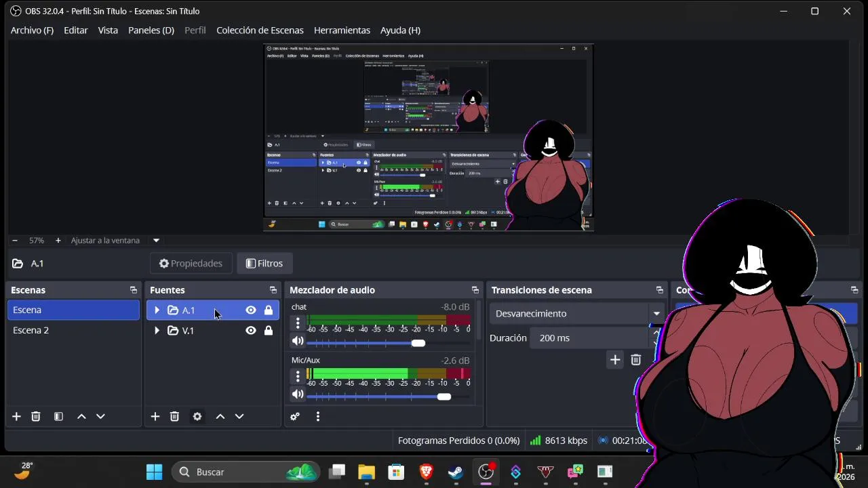Add a new source with Fuentes plus icon

click(155, 416)
